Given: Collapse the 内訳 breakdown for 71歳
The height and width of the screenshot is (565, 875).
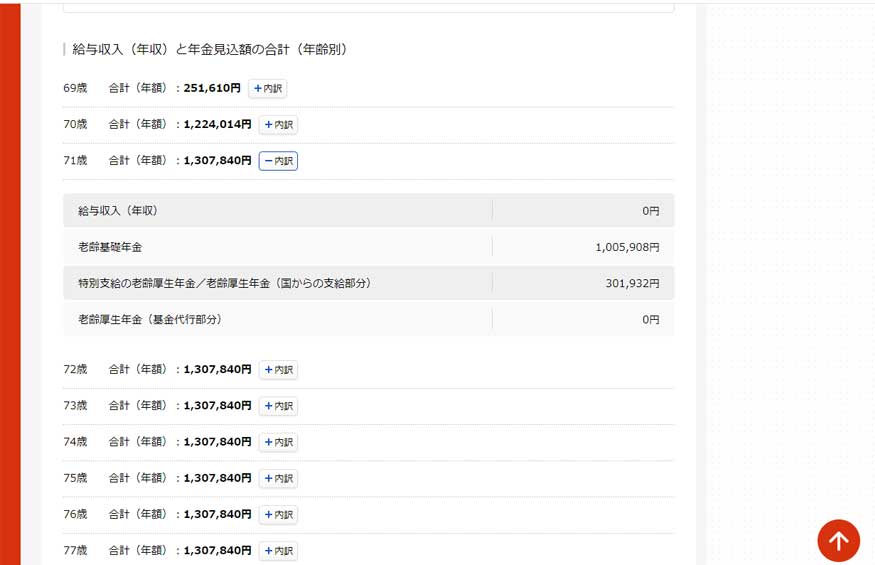Looking at the screenshot, I should [x=278, y=161].
